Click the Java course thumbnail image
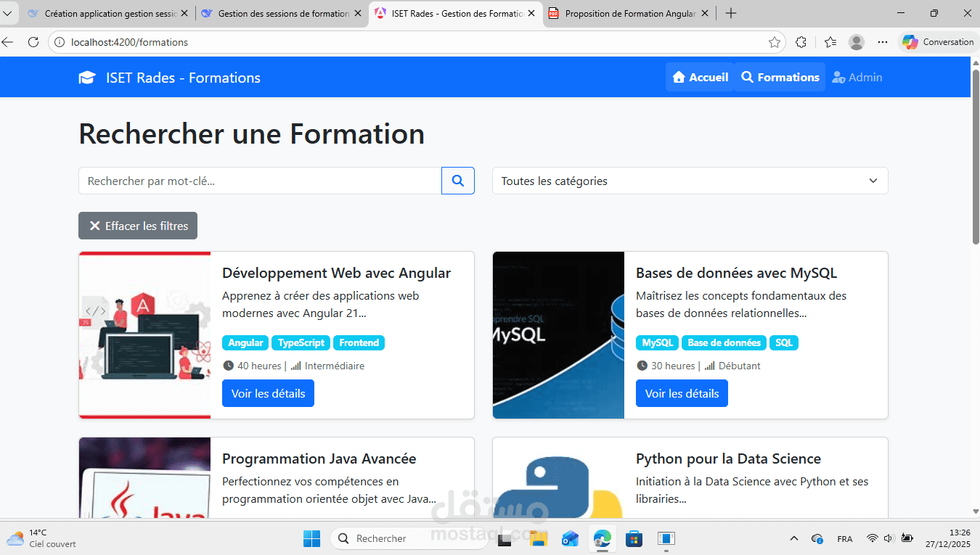 point(144,477)
